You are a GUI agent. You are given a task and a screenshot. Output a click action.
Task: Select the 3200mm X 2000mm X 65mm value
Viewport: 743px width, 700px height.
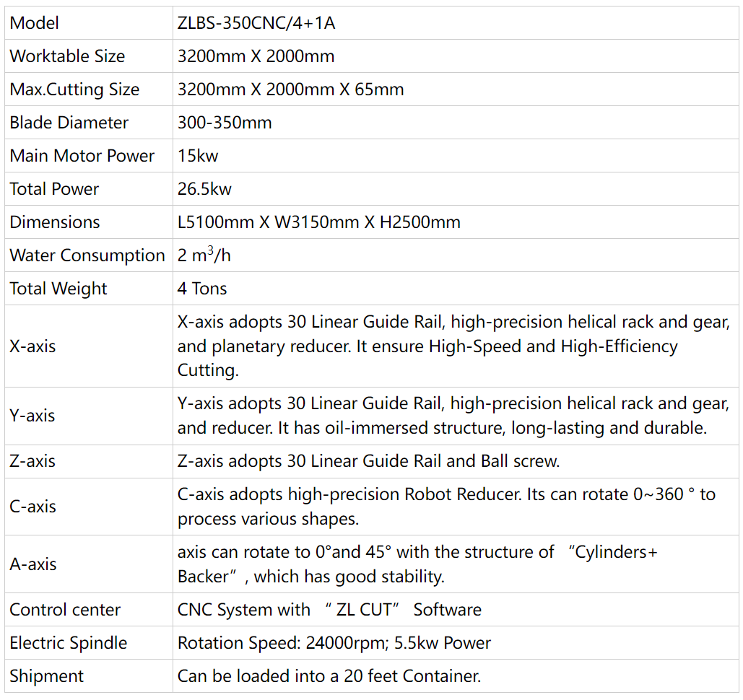click(x=290, y=89)
